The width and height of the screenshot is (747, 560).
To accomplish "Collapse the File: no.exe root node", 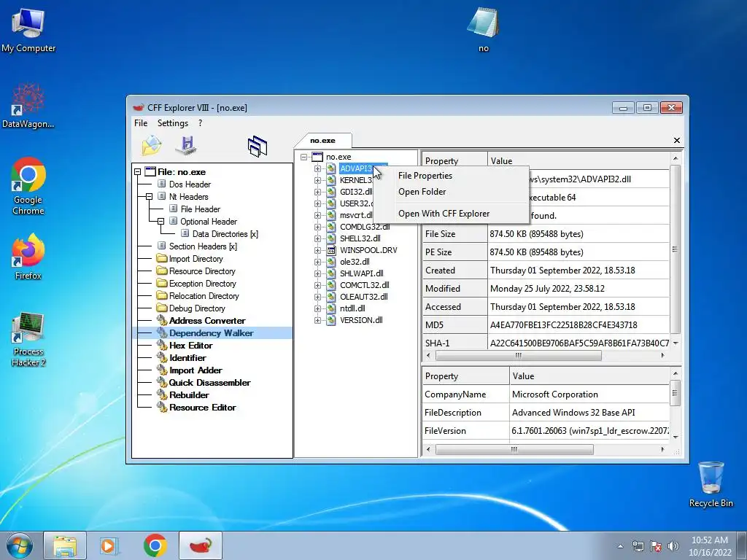I will tap(138, 172).
